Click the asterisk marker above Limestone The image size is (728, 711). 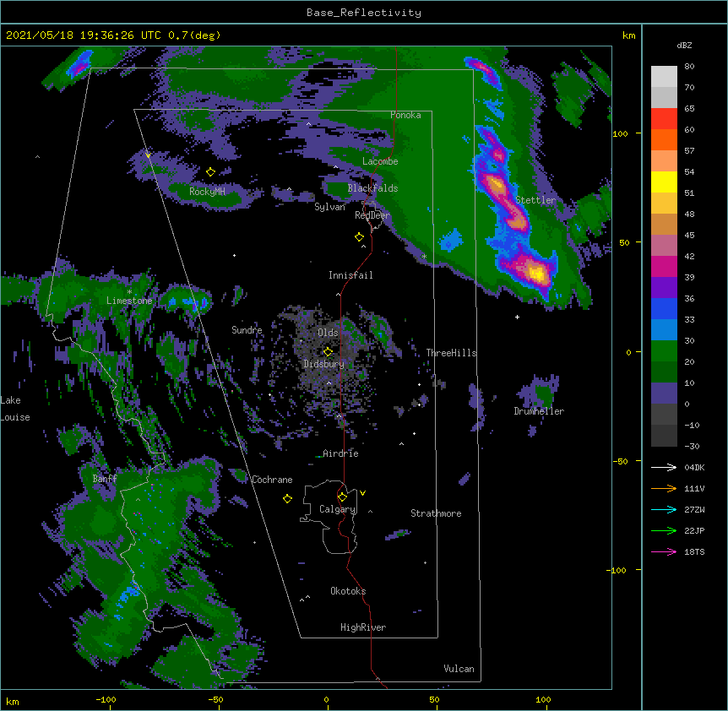point(129,292)
